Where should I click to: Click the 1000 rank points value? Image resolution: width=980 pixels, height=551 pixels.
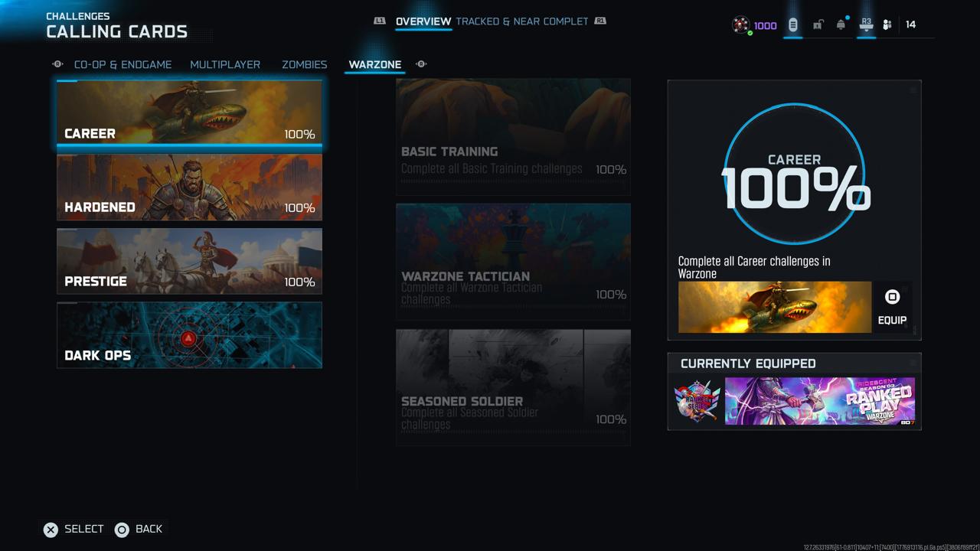766,25
